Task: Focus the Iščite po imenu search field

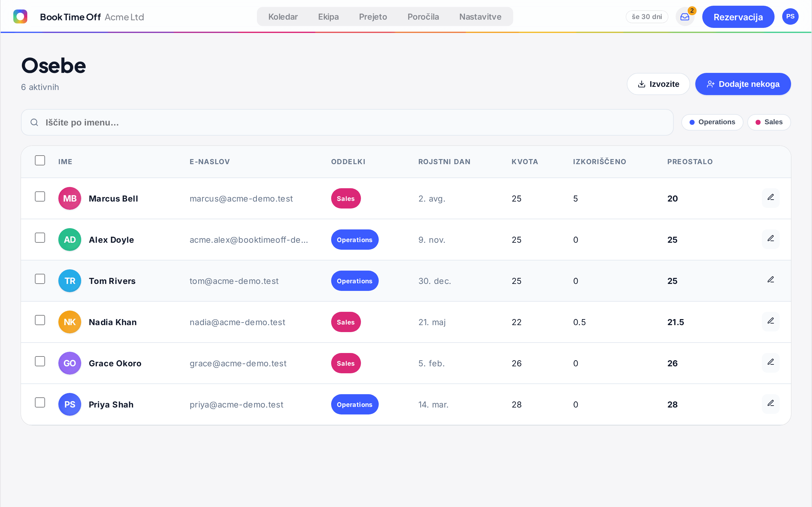Action: tap(347, 122)
